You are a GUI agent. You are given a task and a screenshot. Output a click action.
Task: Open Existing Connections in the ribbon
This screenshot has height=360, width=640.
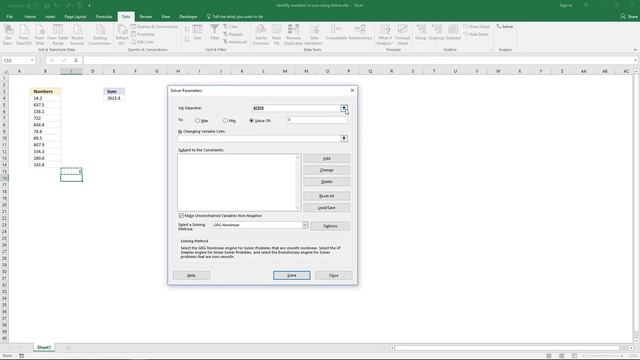(100, 35)
